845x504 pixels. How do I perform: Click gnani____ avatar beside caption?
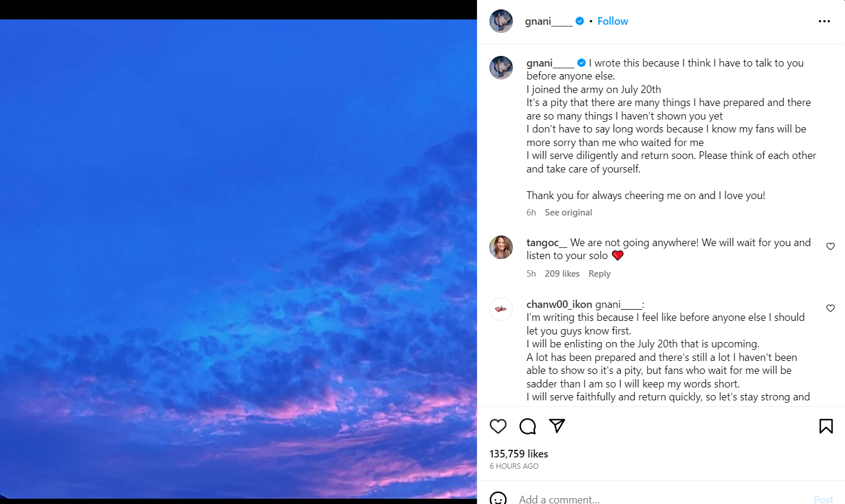[x=501, y=68]
